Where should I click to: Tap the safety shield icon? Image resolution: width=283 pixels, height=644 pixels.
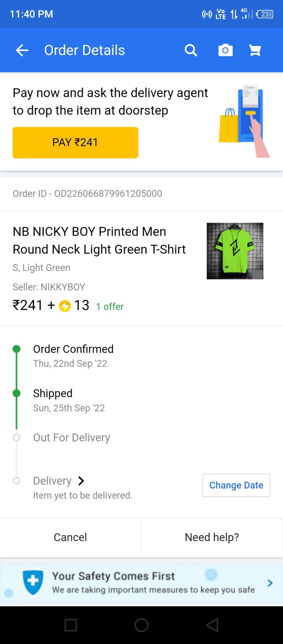point(33,582)
